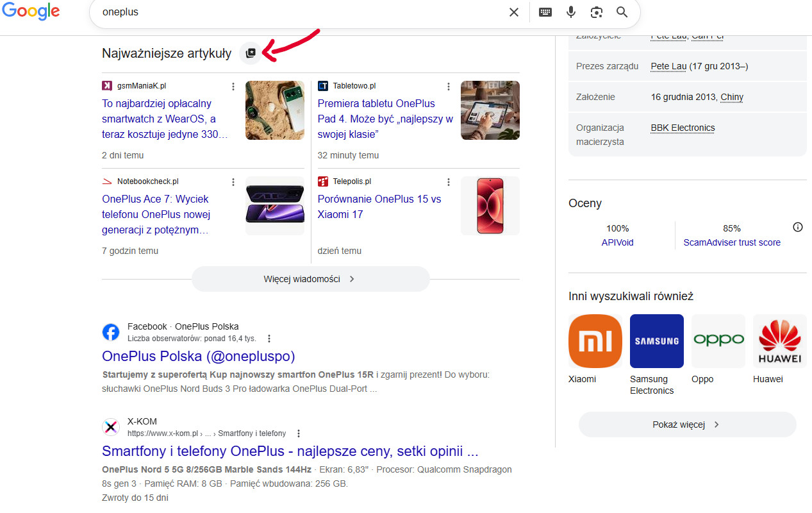
Task: Expand Pokaż więcej related searches
Action: pos(687,425)
